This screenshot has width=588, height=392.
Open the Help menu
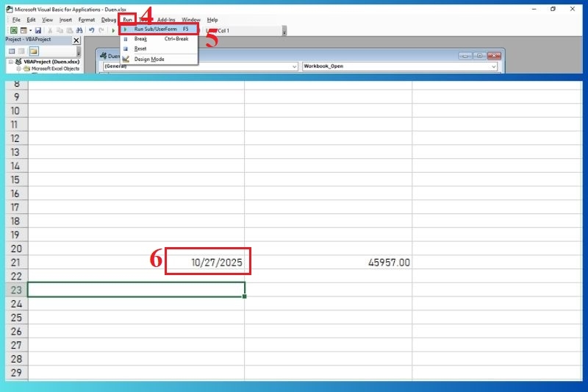coord(212,20)
